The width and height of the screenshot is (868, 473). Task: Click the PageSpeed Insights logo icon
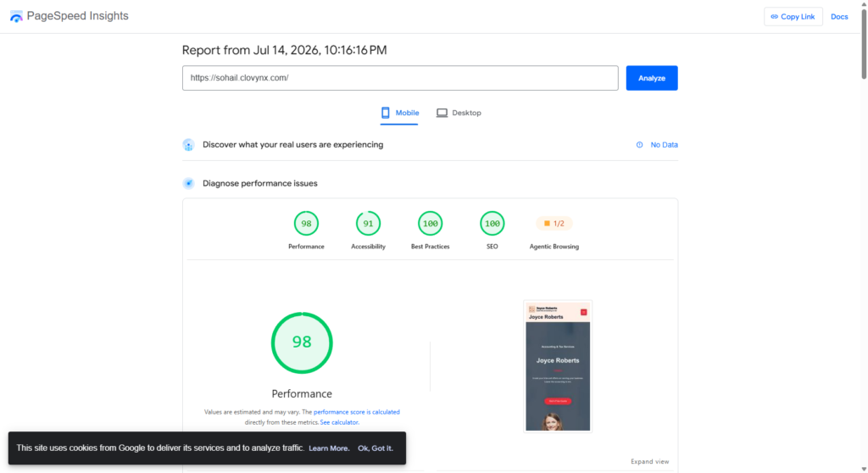pos(17,17)
